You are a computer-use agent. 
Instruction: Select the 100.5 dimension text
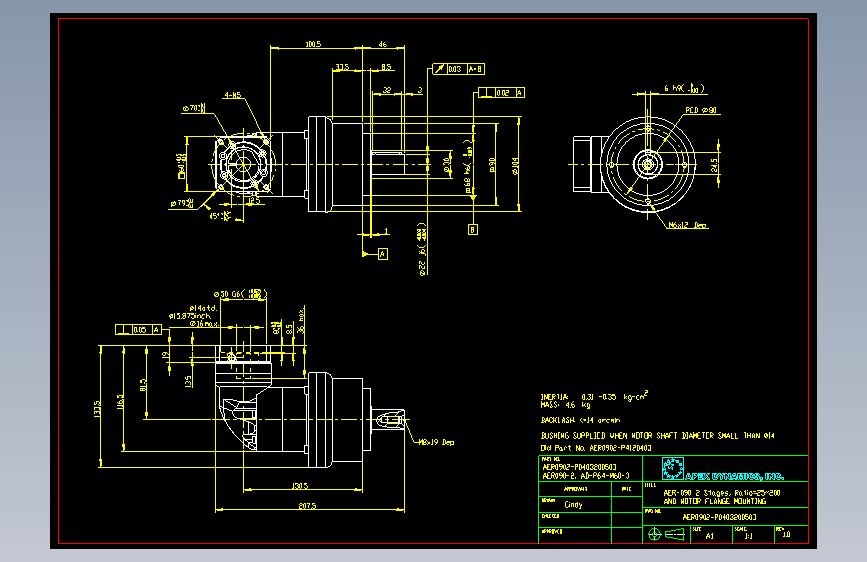313,44
